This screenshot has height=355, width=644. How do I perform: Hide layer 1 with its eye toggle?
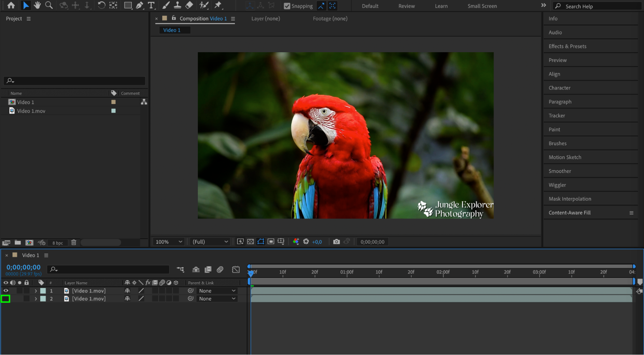[x=6, y=291]
